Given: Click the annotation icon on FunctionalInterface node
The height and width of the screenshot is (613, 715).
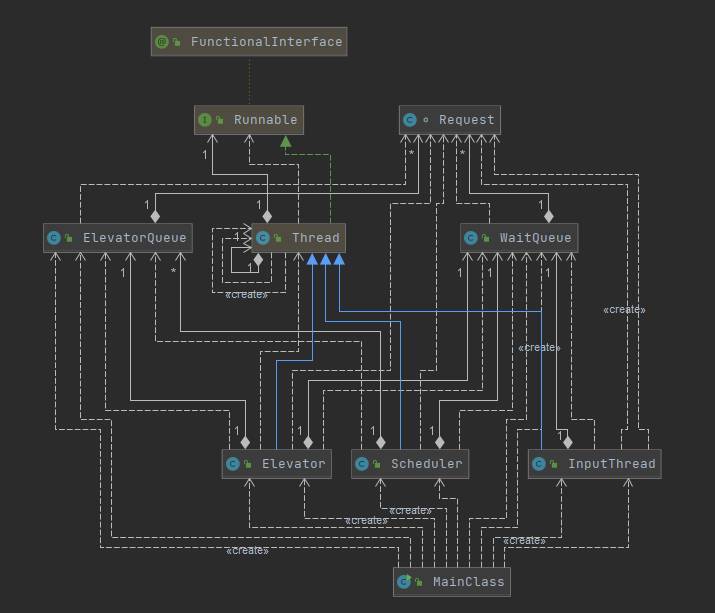Looking at the screenshot, I should point(161,42).
